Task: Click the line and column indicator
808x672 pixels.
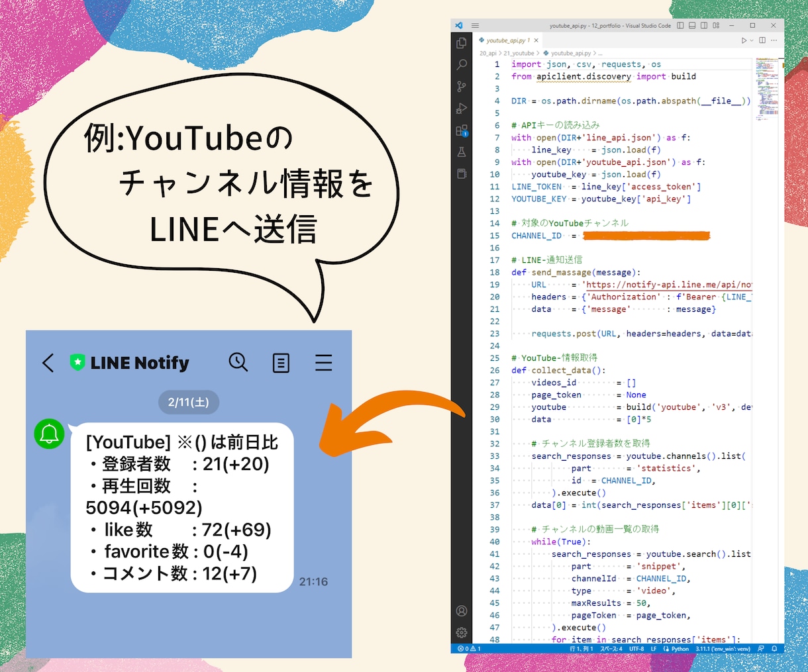Action: pyautogui.click(x=581, y=649)
